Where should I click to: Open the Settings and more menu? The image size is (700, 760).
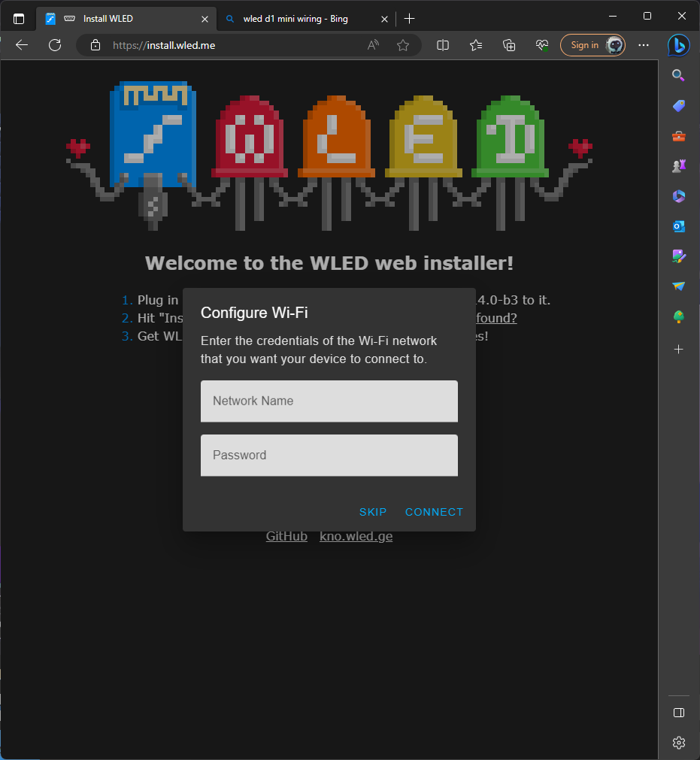click(x=644, y=45)
